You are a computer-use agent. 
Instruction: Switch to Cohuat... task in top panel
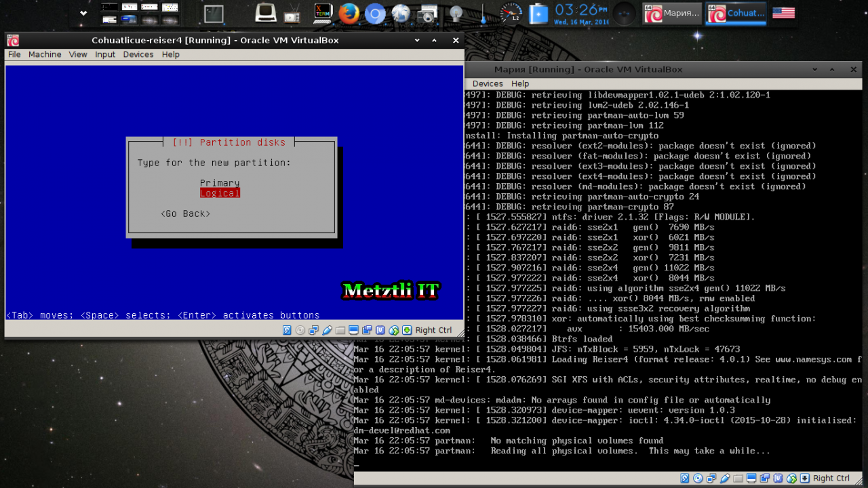click(736, 13)
